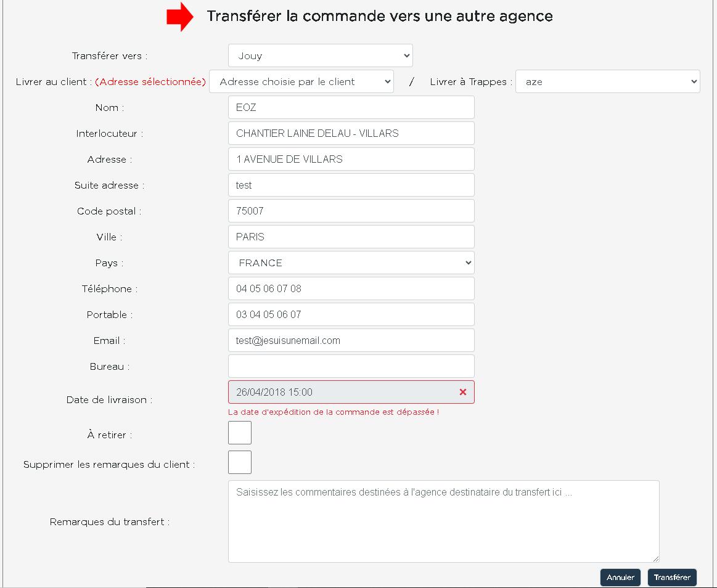
Task: Check the "À retirer" checkbox
Action: (239, 432)
